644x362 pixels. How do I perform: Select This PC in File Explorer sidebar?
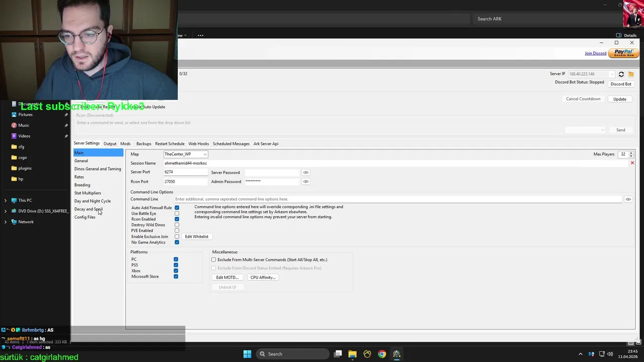click(x=25, y=200)
